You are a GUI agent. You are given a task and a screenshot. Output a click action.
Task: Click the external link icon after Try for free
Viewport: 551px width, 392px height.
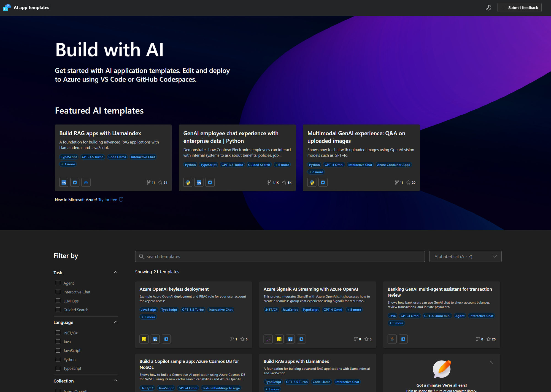[121, 199]
